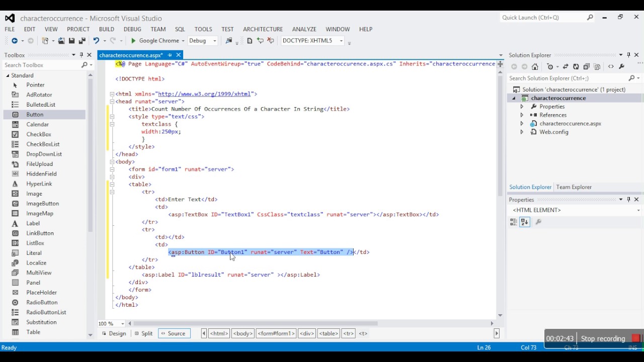644x362 pixels.
Task: Expand the References node in Solution Explorer
Action: point(522,115)
